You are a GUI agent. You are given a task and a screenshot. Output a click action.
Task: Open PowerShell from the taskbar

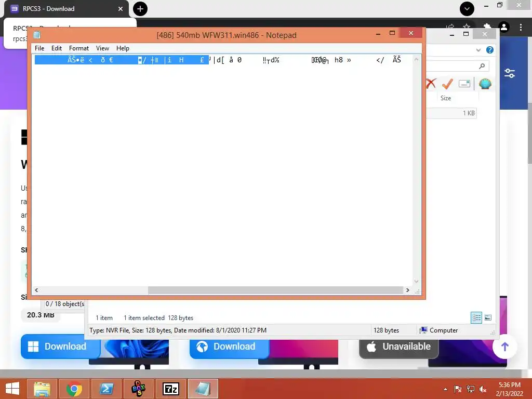pyautogui.click(x=106, y=389)
